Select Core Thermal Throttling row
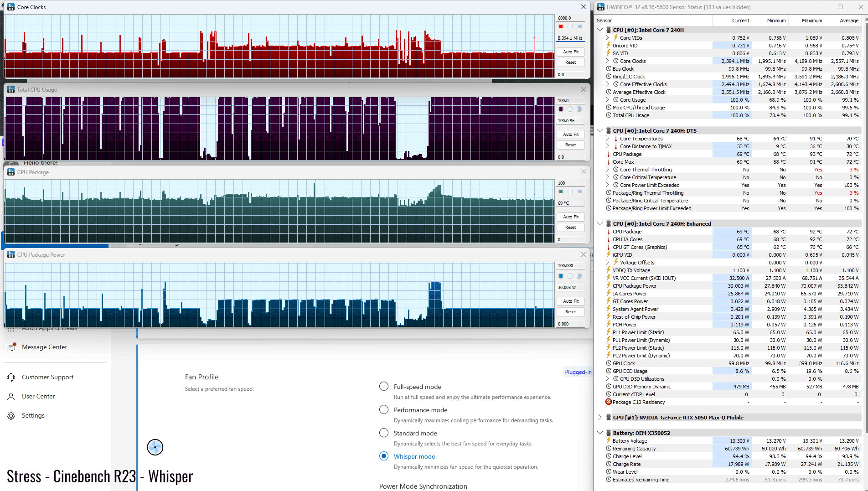Image resolution: width=868 pixels, height=491 pixels. [x=733, y=170]
